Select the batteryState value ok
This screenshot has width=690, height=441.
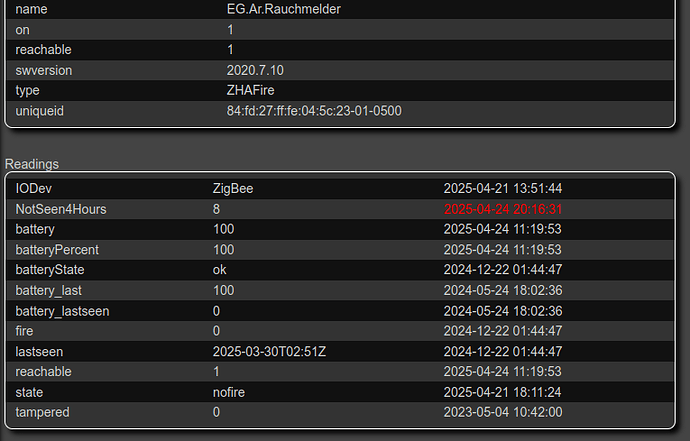[220, 270]
